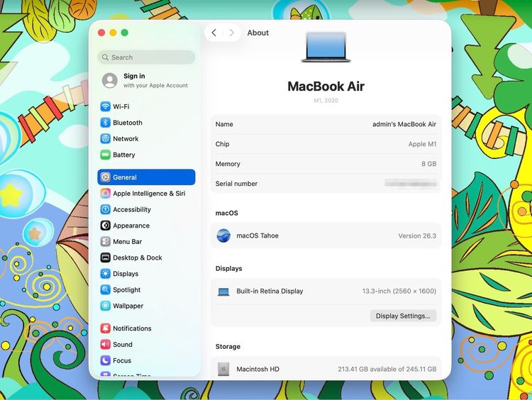This screenshot has height=400, width=532.
Task: Click the MacBook Air heading
Action: (326, 87)
